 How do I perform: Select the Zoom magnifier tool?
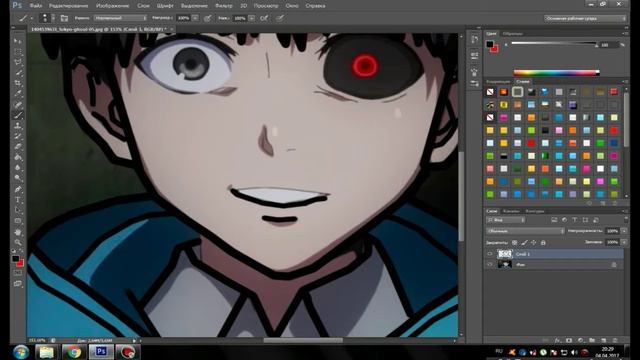click(x=18, y=242)
